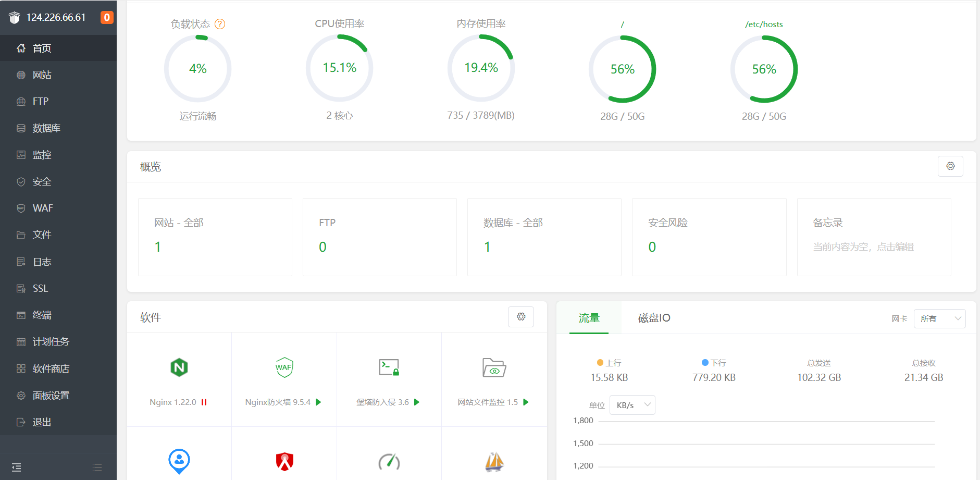Click the green play indicator beside 网站文件监控 1.5

[x=526, y=402]
